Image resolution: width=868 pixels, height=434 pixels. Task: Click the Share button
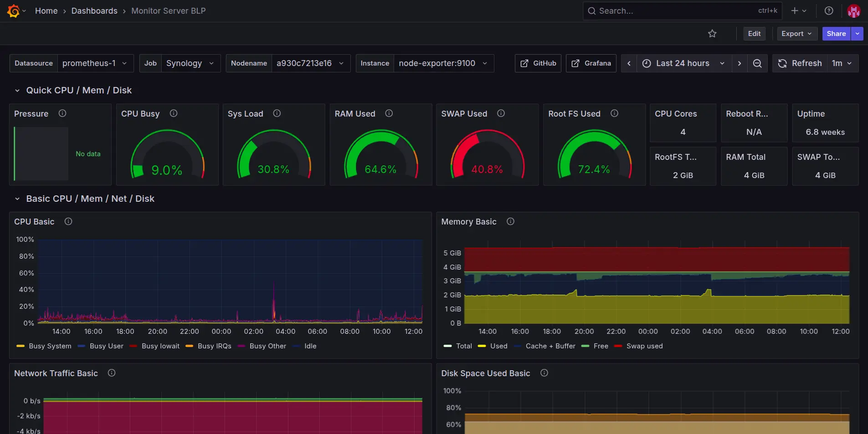point(836,34)
